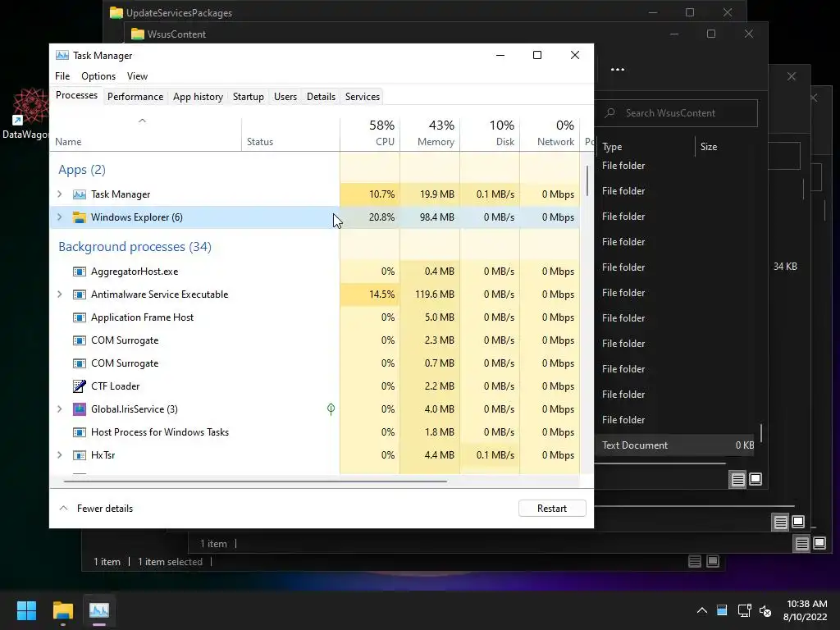The width and height of the screenshot is (840, 630).
Task: Click Task Manager vertical scrollbar thumb
Action: (587, 181)
